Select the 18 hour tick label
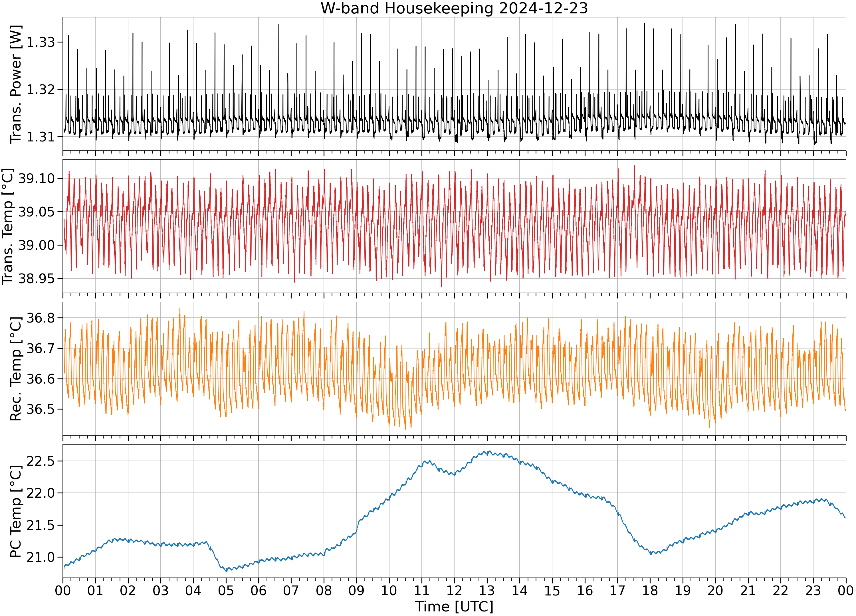The height and width of the screenshot is (616, 856). pyautogui.click(x=650, y=590)
